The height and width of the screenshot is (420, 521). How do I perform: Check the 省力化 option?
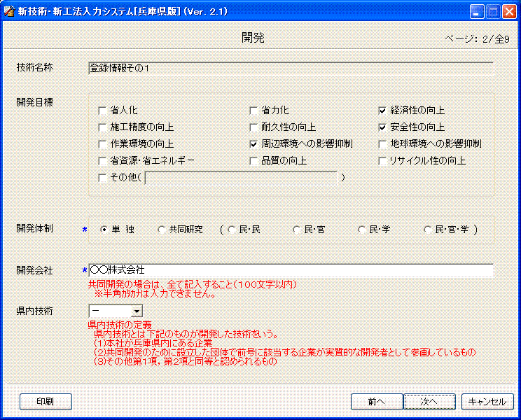(x=253, y=111)
